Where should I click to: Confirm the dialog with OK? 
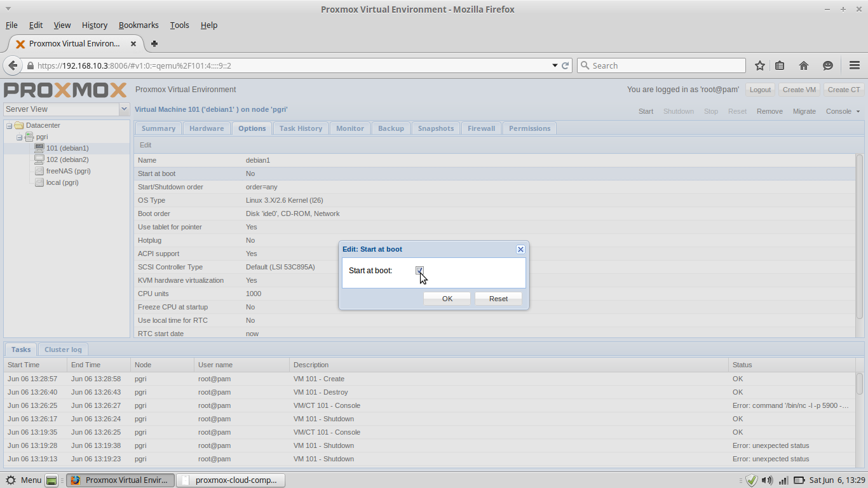pyautogui.click(x=447, y=299)
